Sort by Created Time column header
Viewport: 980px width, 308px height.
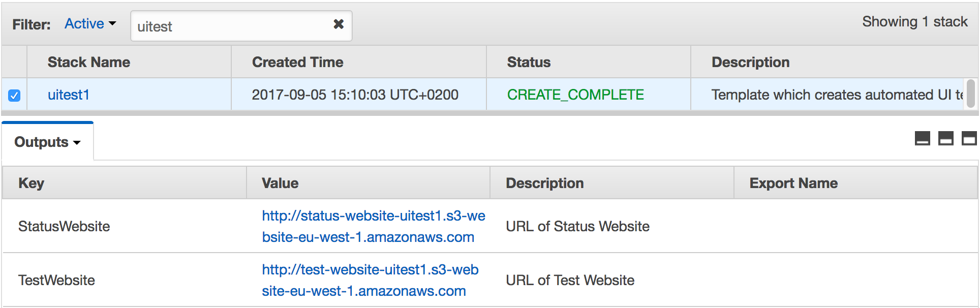tap(297, 62)
